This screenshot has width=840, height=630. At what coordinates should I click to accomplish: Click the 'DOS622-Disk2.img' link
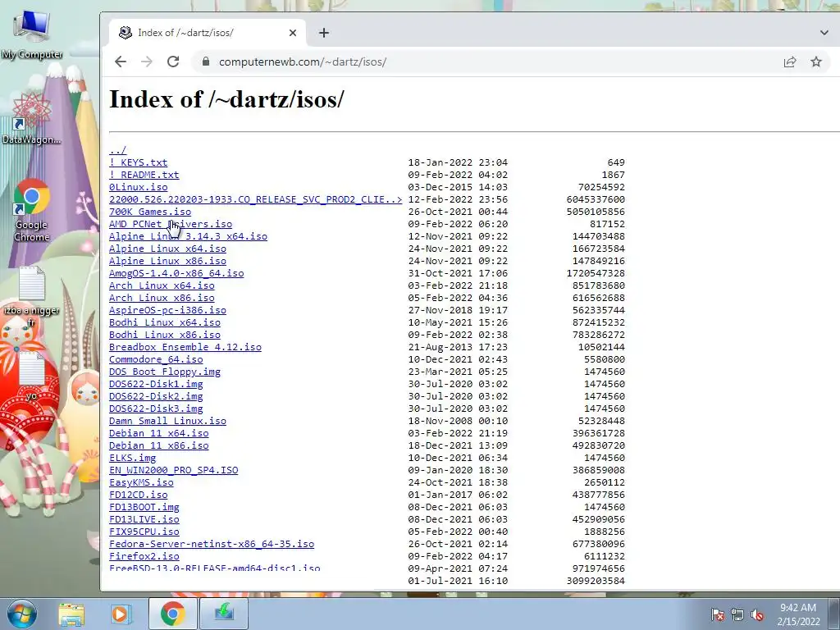coord(156,396)
